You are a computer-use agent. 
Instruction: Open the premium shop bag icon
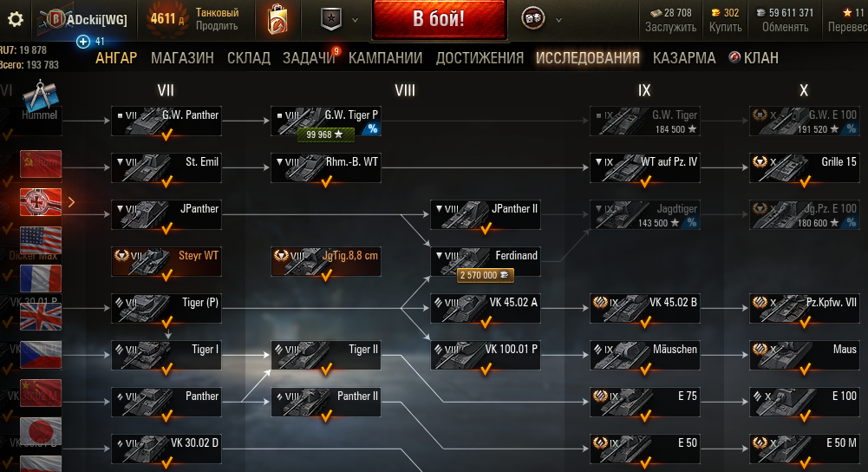point(277,20)
